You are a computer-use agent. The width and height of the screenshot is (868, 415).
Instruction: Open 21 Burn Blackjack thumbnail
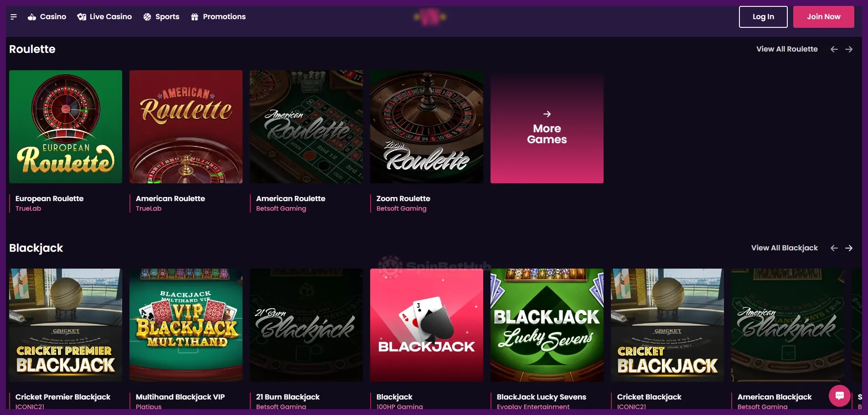click(306, 325)
